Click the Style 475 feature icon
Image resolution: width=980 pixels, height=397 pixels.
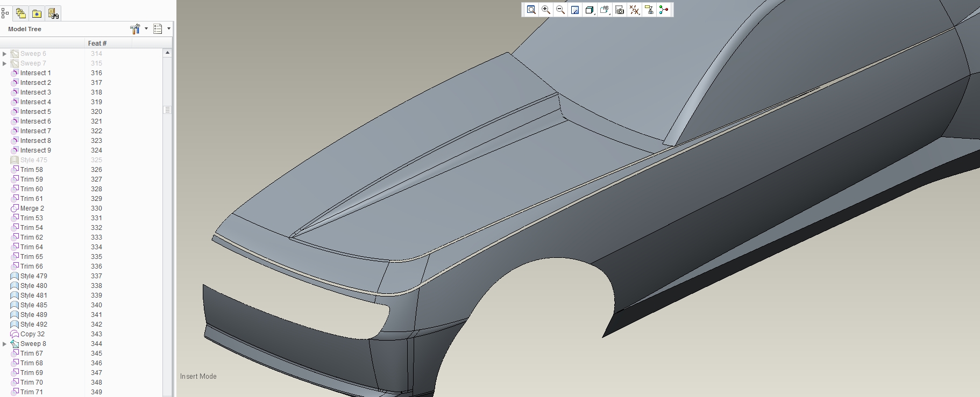(15, 160)
